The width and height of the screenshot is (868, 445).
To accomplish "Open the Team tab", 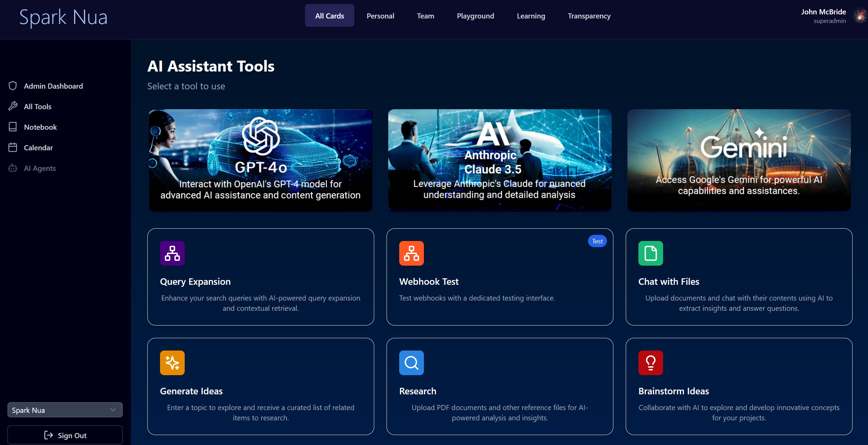I will tap(426, 16).
